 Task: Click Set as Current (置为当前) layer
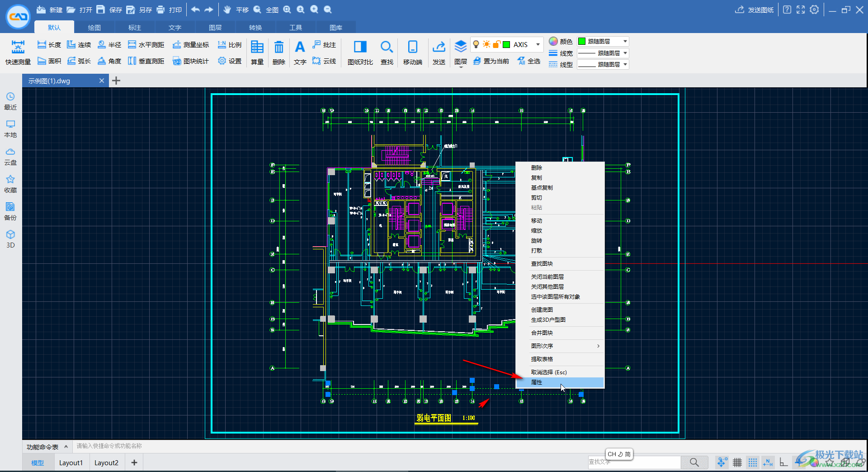[491, 61]
